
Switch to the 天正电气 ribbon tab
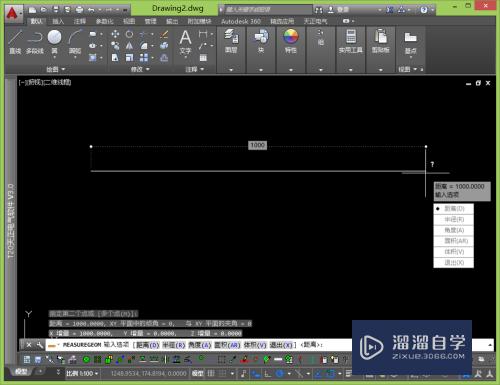click(x=315, y=21)
